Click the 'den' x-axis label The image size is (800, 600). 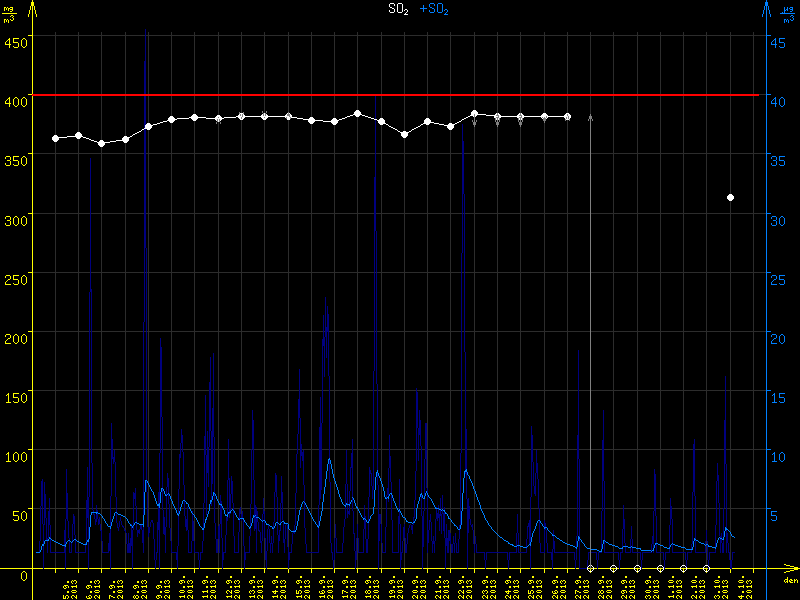click(789, 581)
